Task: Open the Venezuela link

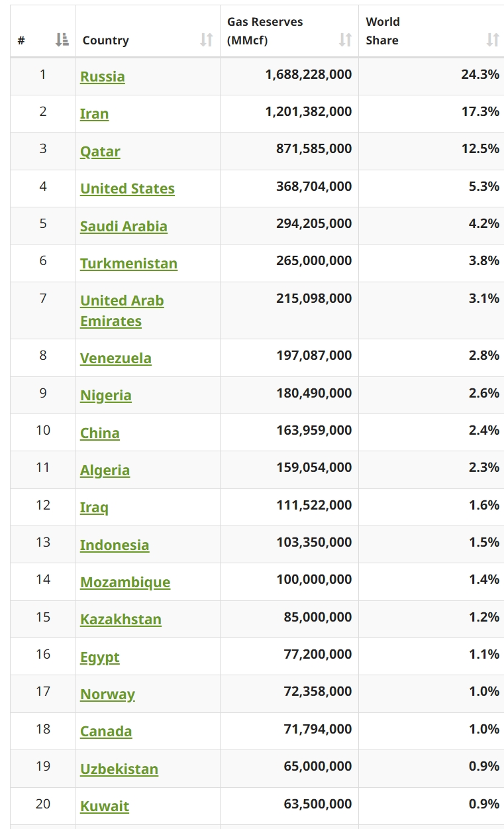Action: point(116,358)
